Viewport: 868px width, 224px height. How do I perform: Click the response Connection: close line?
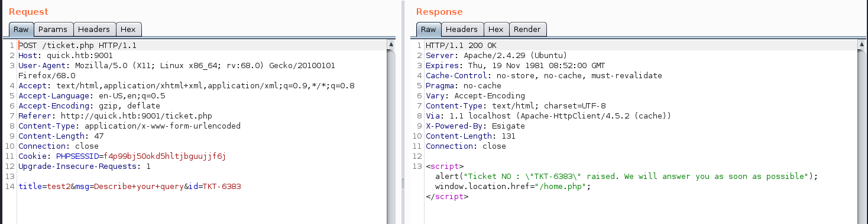[466, 146]
